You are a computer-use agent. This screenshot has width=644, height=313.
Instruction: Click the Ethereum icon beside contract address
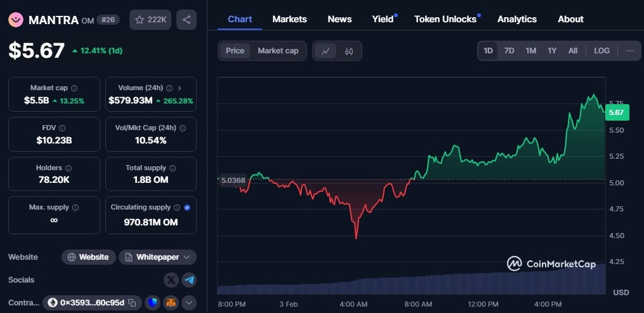coord(53,303)
